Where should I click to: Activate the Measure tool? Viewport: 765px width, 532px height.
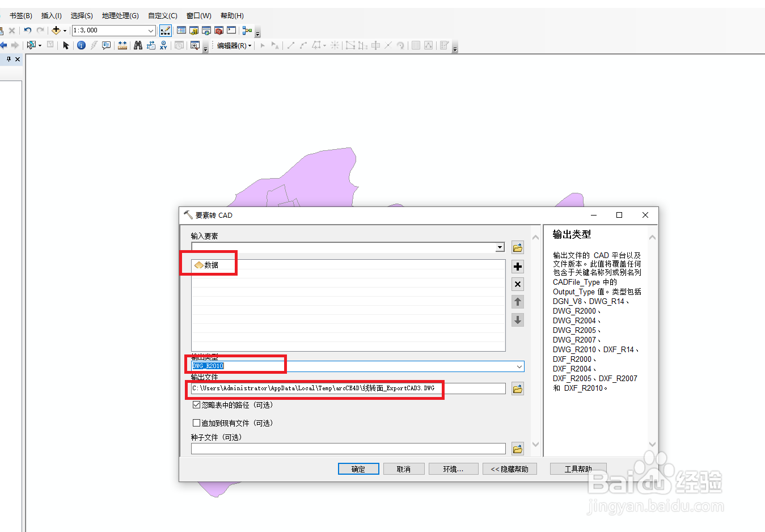coord(122,45)
